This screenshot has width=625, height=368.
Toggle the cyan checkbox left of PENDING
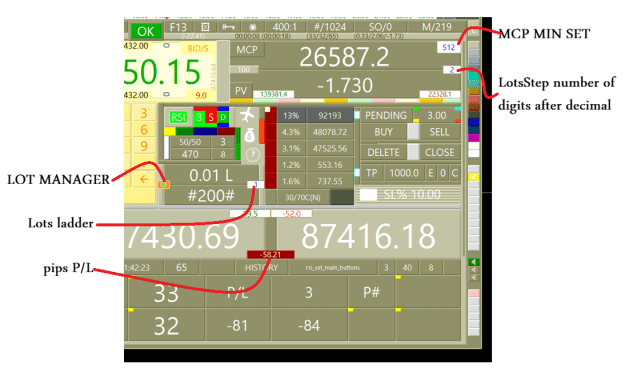coord(357,115)
